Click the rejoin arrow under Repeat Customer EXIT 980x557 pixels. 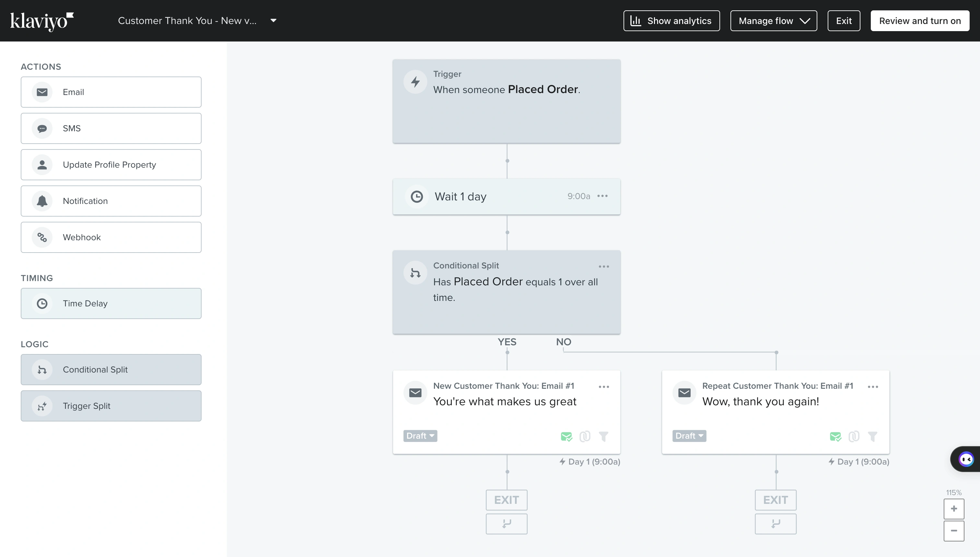coord(776,524)
